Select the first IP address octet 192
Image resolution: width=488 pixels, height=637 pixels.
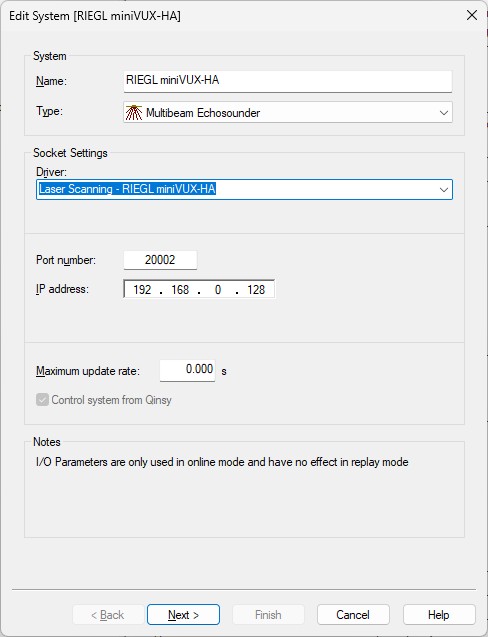pyautogui.click(x=142, y=290)
